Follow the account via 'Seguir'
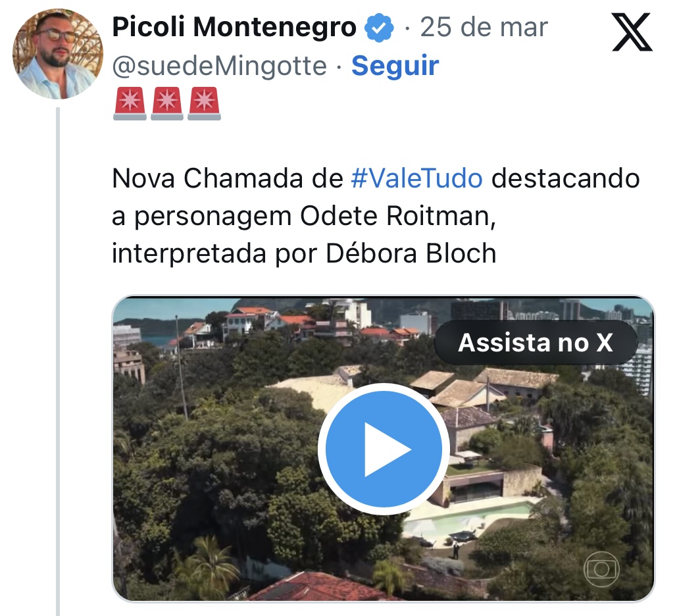Viewport: 677px width, 616px height. coord(395,66)
